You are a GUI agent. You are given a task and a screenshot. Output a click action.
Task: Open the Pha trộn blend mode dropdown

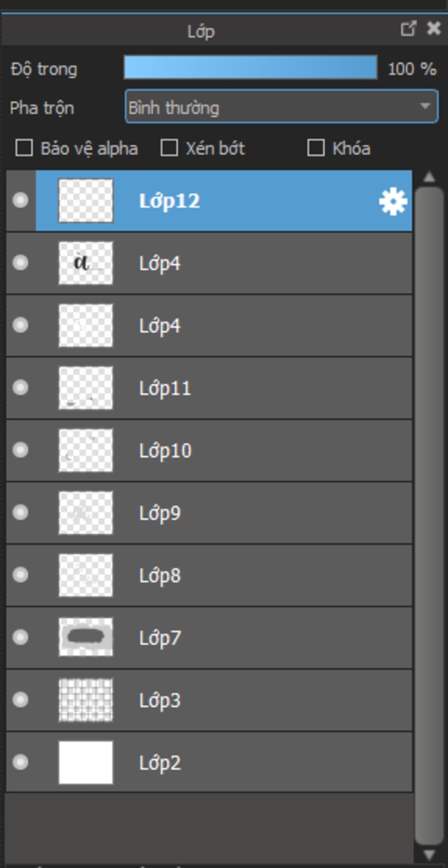point(281,106)
